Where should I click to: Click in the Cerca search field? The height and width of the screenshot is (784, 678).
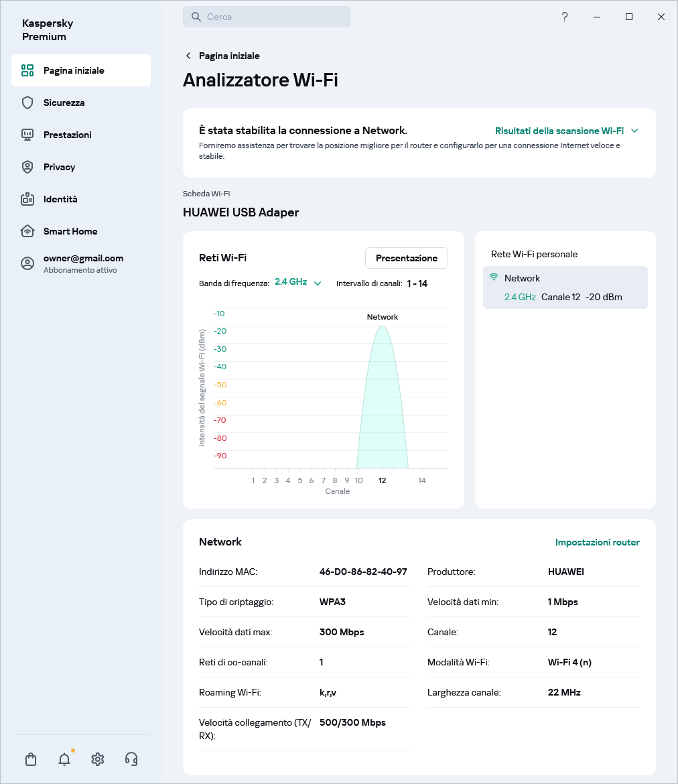tap(267, 17)
